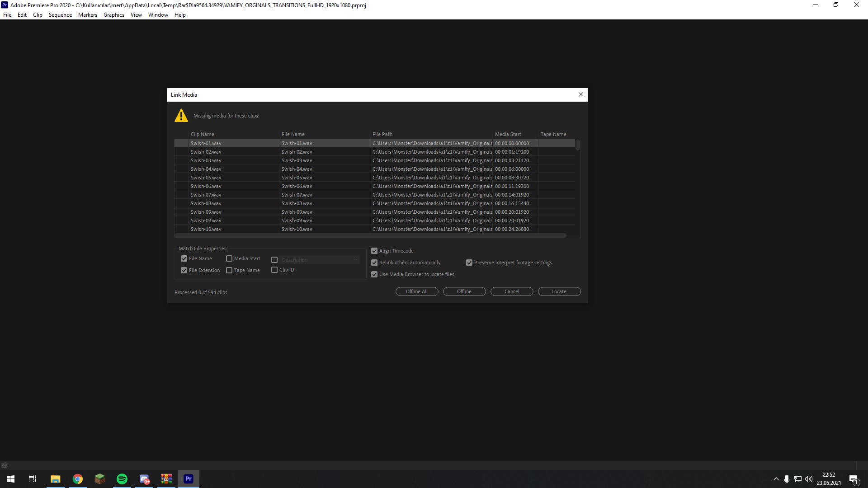Click the Creative Cloud status icon at the bottom left
The image size is (868, 488).
coord(5,465)
